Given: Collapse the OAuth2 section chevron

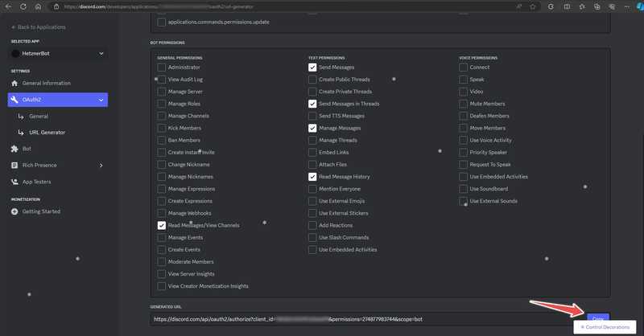Looking at the screenshot, I should click(x=101, y=100).
